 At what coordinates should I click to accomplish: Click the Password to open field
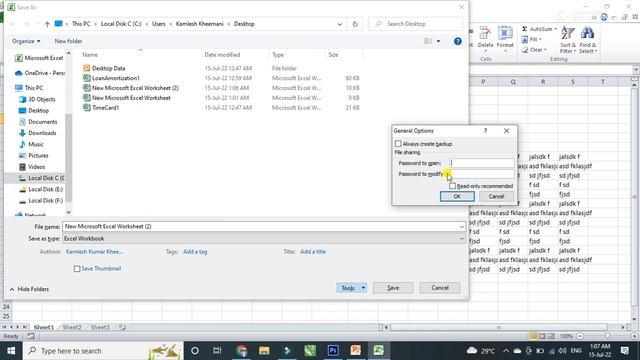pos(482,163)
